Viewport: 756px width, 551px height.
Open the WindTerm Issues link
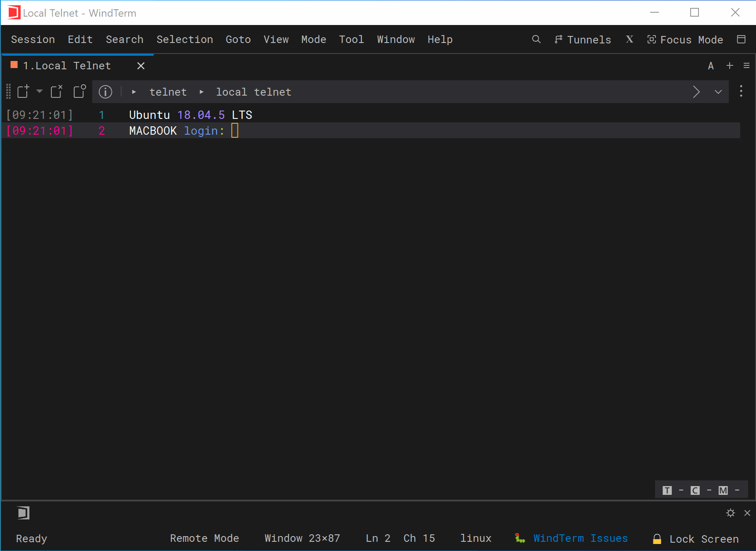click(x=580, y=538)
